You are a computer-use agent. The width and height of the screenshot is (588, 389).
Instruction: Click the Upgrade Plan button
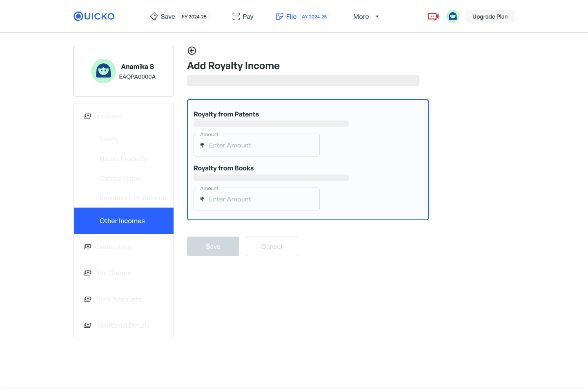coord(490,16)
